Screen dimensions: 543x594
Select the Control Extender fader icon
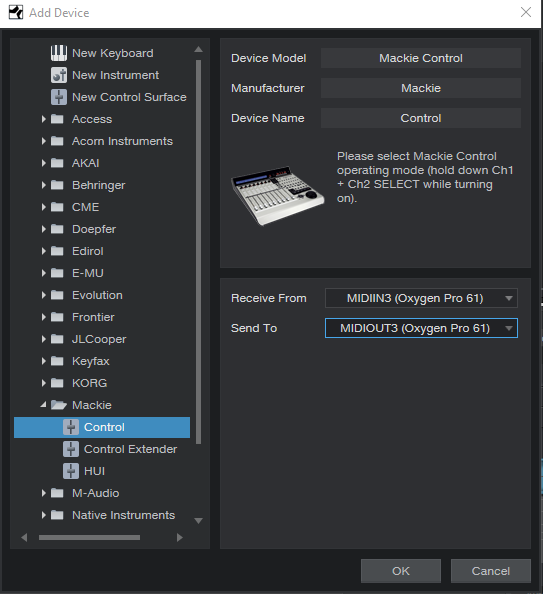(71, 449)
